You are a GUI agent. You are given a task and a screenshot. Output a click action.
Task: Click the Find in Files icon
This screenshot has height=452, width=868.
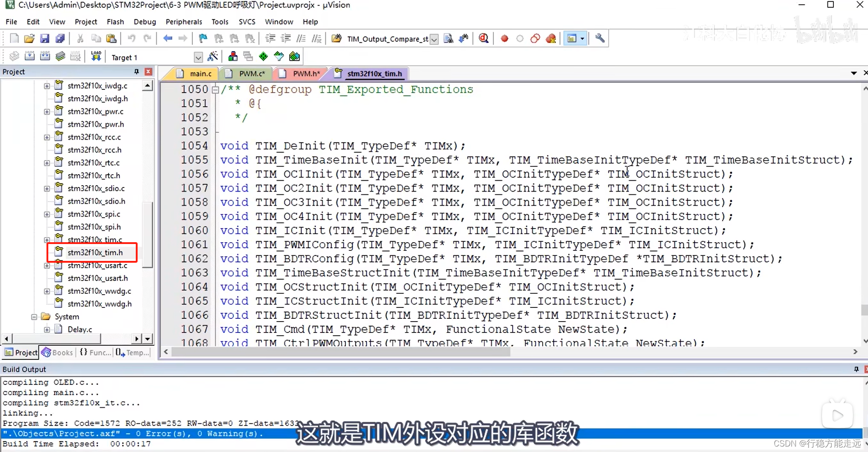(x=337, y=38)
